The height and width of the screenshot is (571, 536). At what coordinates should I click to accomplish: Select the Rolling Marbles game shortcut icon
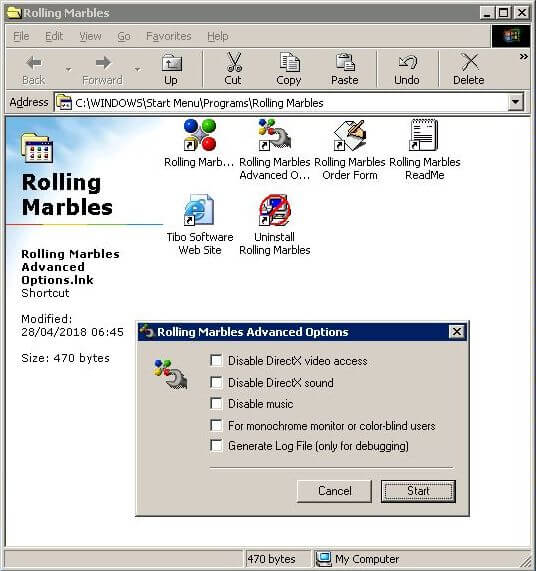click(200, 135)
